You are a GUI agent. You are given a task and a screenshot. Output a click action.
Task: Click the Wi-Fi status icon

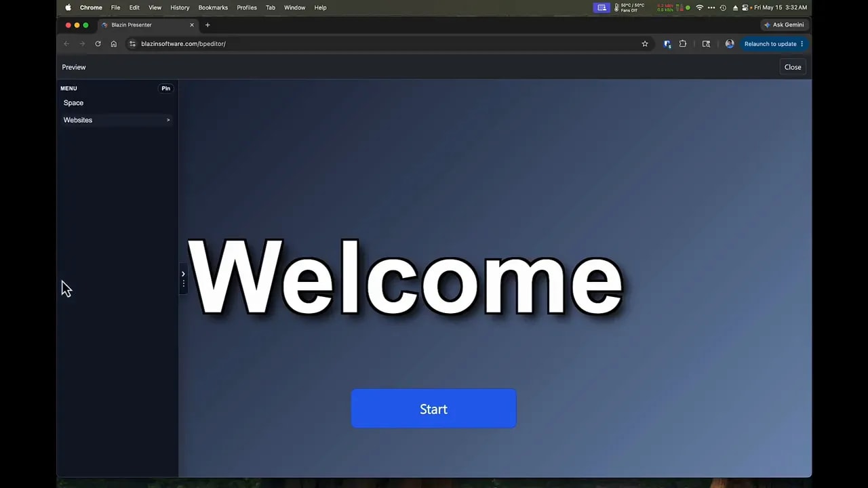click(699, 7)
